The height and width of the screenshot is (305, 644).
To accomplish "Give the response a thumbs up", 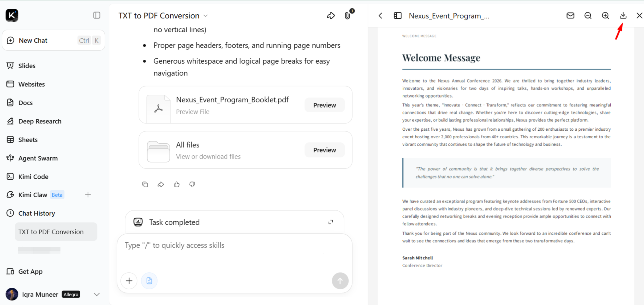I will (177, 184).
